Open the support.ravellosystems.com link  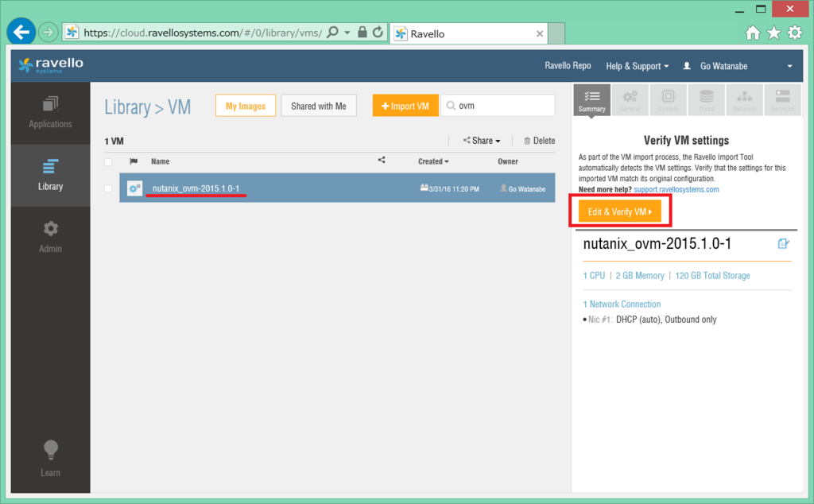click(676, 189)
